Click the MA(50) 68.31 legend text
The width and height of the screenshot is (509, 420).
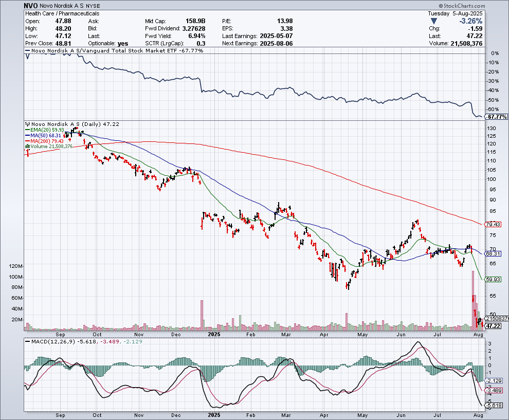[46, 135]
